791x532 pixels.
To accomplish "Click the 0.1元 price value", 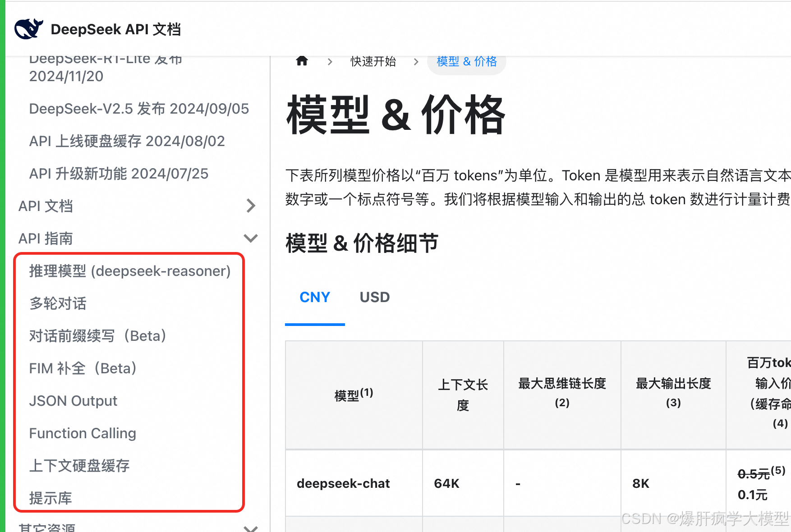I will 752,495.
